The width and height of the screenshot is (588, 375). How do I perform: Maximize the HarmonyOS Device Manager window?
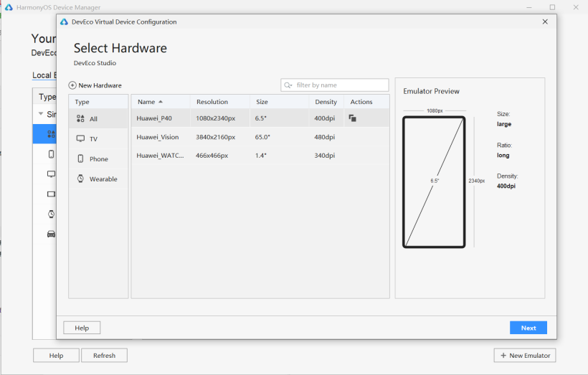click(x=552, y=7)
